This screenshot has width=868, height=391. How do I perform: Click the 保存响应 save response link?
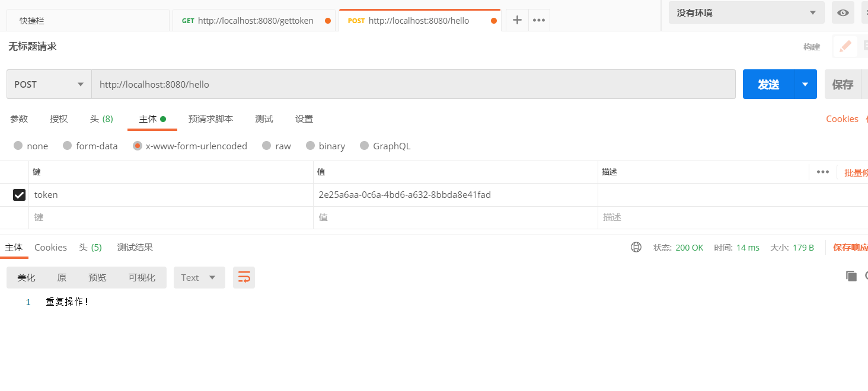click(850, 247)
